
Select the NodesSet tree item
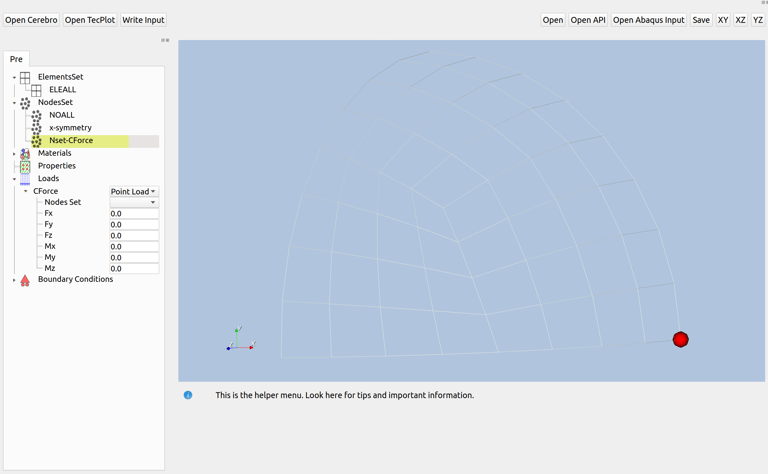(55, 102)
